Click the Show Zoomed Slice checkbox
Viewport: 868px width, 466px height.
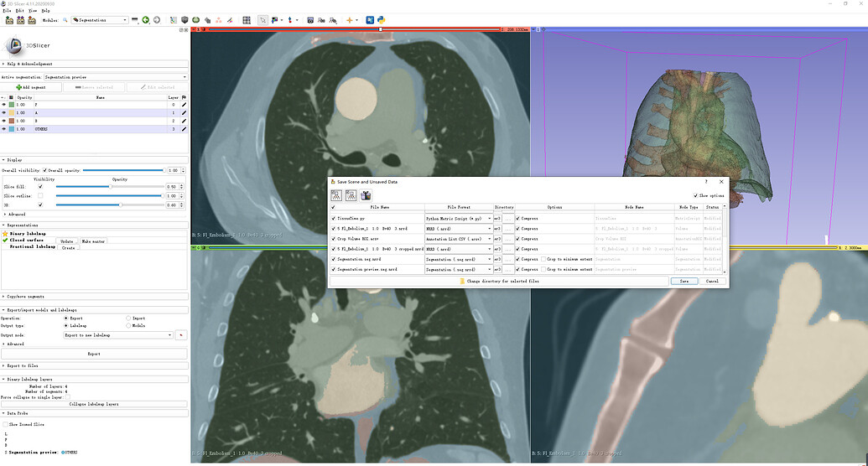click(6, 424)
